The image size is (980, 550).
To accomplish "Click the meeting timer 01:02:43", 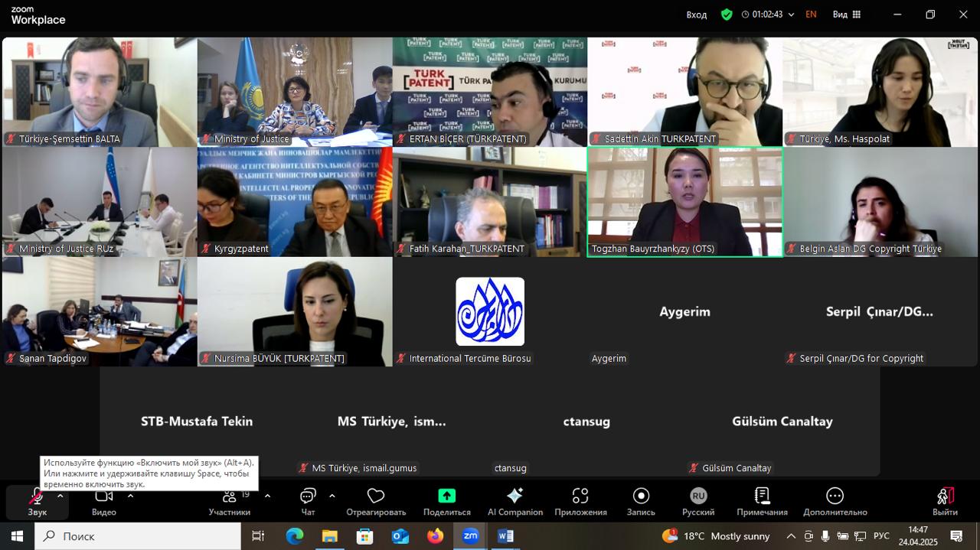I will [x=767, y=15].
